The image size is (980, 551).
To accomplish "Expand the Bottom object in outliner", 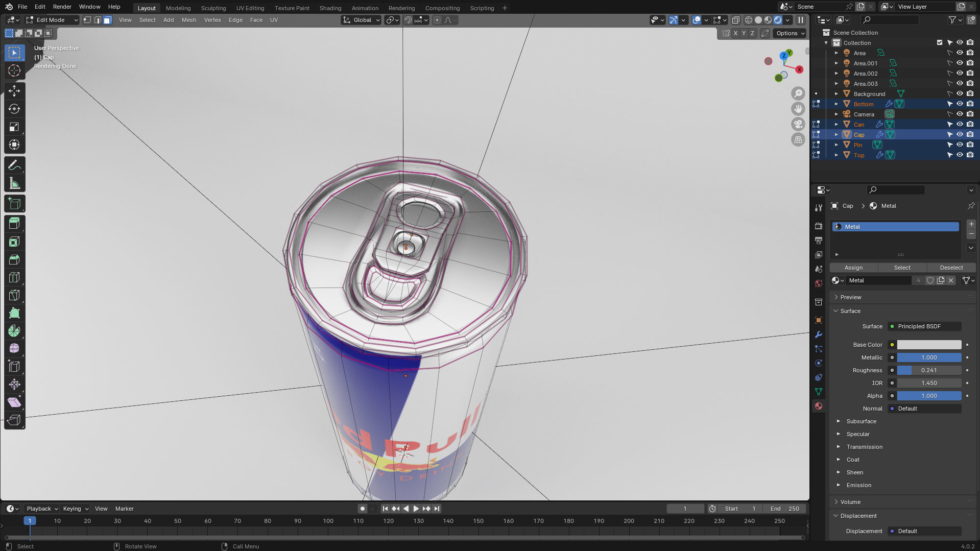I will 836,104.
